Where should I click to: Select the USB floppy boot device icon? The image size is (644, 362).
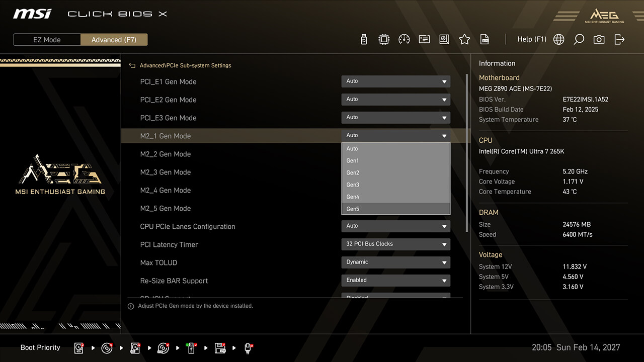220,348
